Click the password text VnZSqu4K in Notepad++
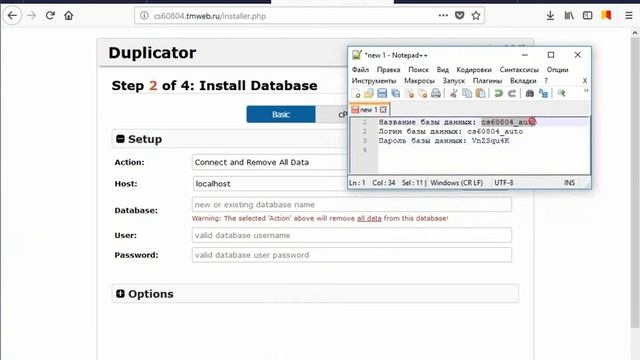 coord(490,141)
